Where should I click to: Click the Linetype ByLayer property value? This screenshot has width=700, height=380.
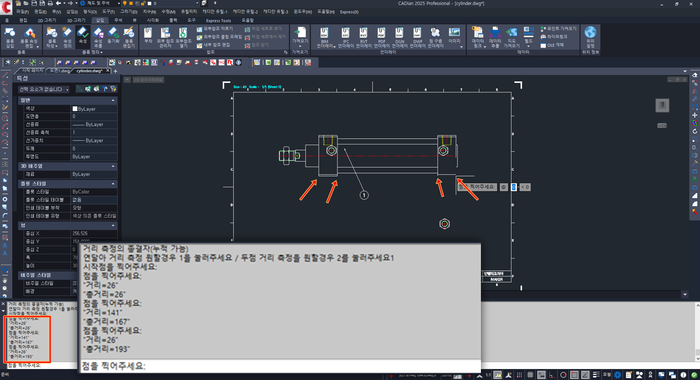point(94,125)
